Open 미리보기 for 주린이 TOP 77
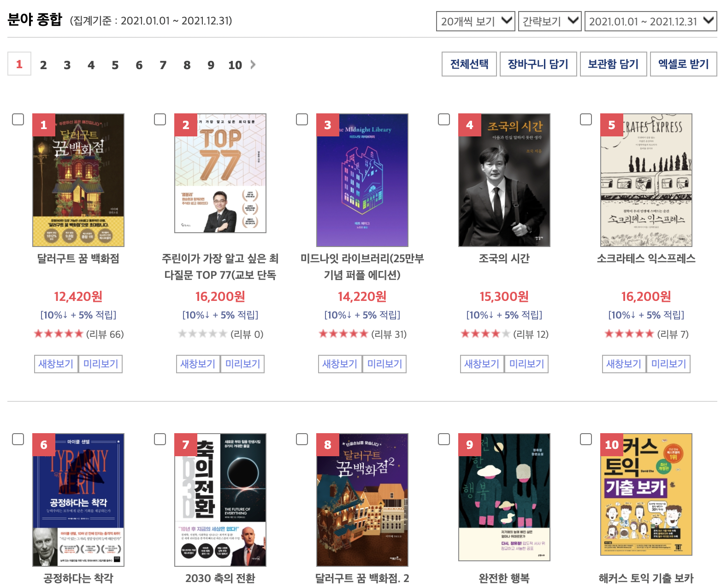Screen dimensions: 721x588 pyautogui.click(x=242, y=364)
